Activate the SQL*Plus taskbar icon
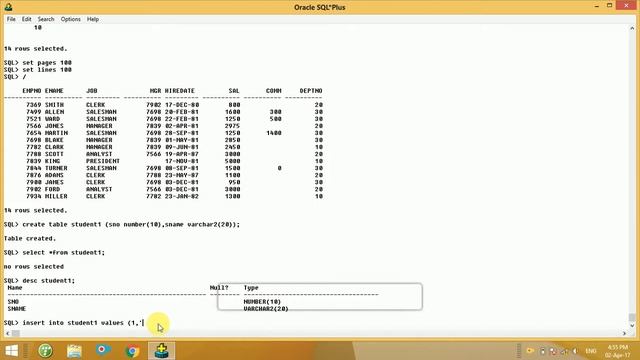 point(162,351)
